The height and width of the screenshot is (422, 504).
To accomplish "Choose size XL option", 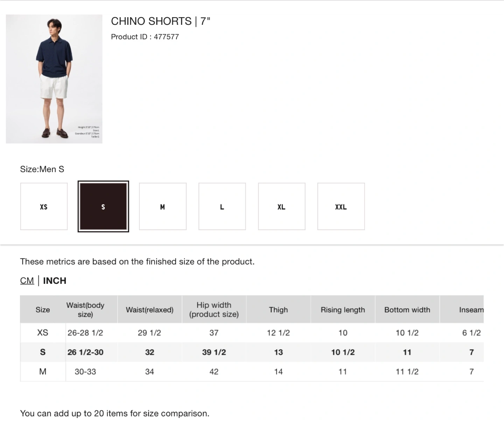I will click(x=282, y=206).
